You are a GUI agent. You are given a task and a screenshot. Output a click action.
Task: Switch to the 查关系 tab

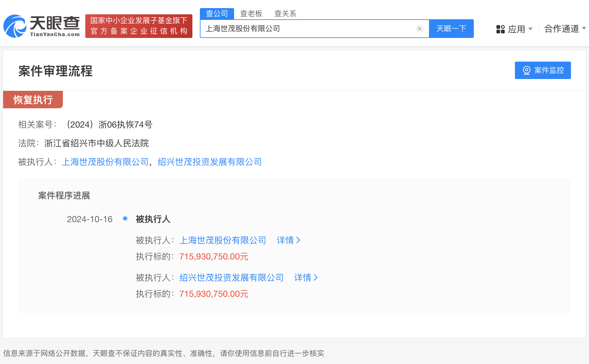pyautogui.click(x=285, y=14)
